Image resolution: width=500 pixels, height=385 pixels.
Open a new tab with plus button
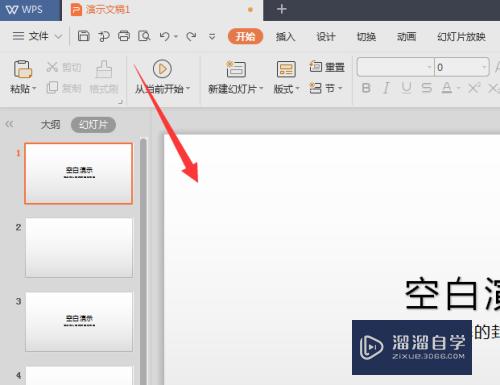coord(282,9)
